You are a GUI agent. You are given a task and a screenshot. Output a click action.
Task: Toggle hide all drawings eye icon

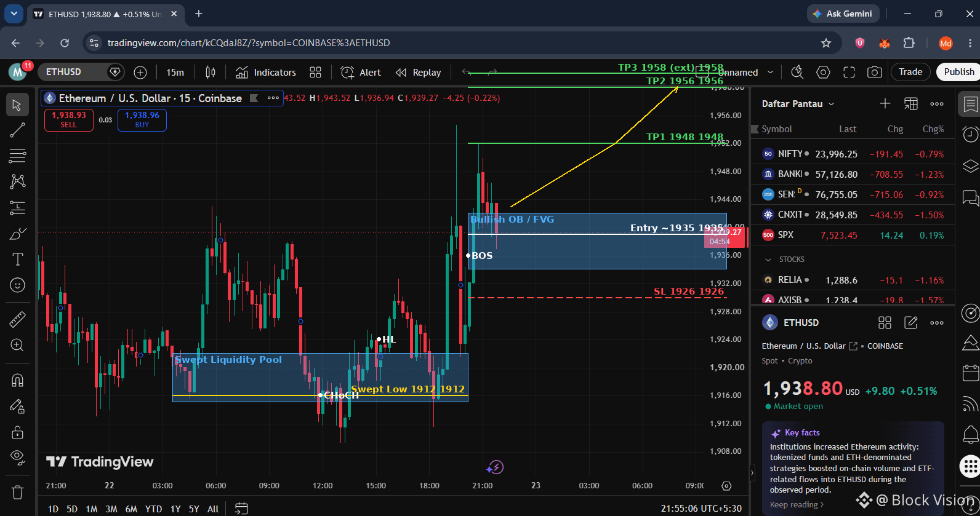point(17,457)
